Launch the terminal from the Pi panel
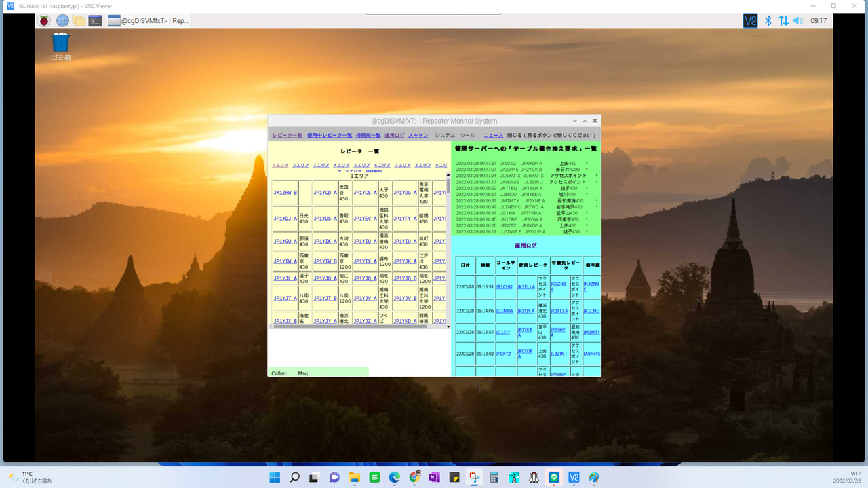Image resolution: width=868 pixels, height=488 pixels. coord(96,20)
